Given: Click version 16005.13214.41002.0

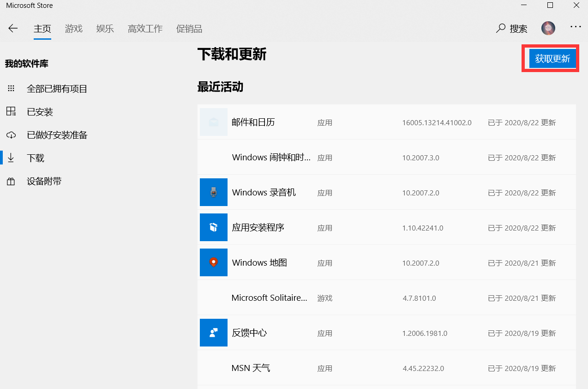Looking at the screenshot, I should [437, 123].
